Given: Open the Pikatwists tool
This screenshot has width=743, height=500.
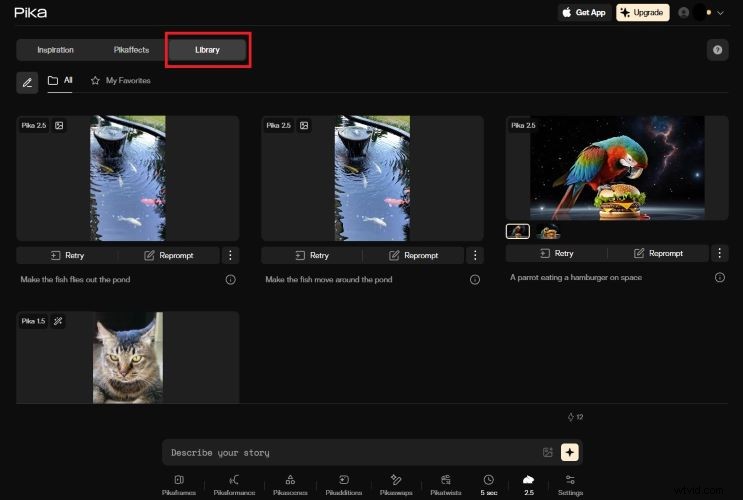Looking at the screenshot, I should pos(445,485).
